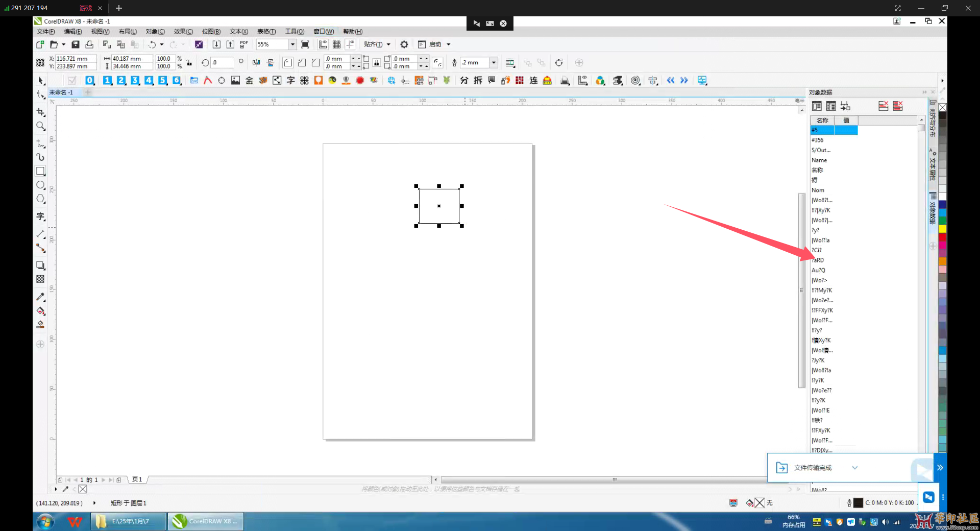The width and height of the screenshot is (980, 531).
Task: Expand the Undo history dropdown arrow
Action: tap(162, 44)
